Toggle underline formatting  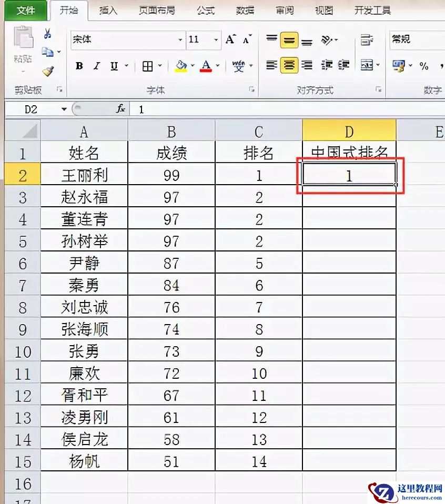[114, 66]
